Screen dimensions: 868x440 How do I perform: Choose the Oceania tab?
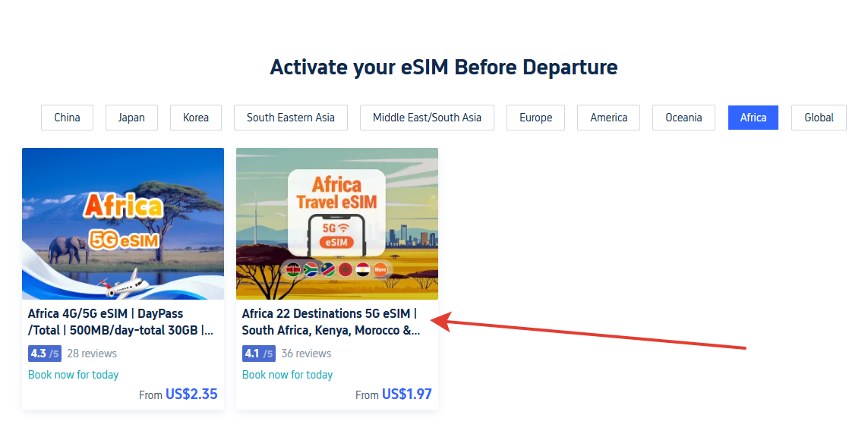click(x=683, y=118)
